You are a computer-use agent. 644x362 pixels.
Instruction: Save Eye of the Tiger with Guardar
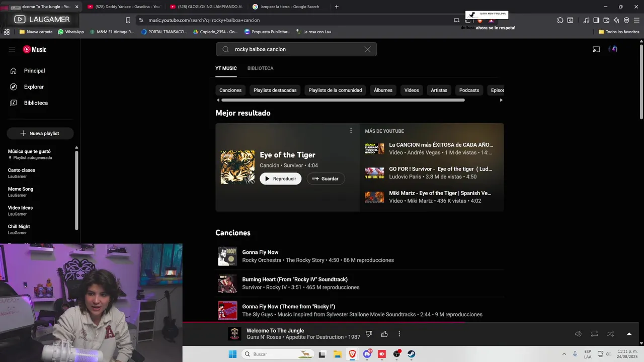pos(326,178)
